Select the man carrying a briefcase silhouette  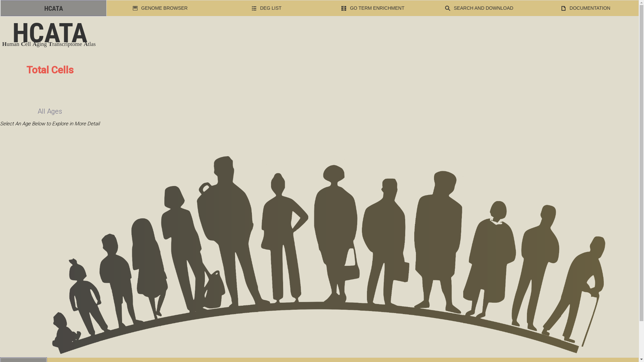[386, 243]
